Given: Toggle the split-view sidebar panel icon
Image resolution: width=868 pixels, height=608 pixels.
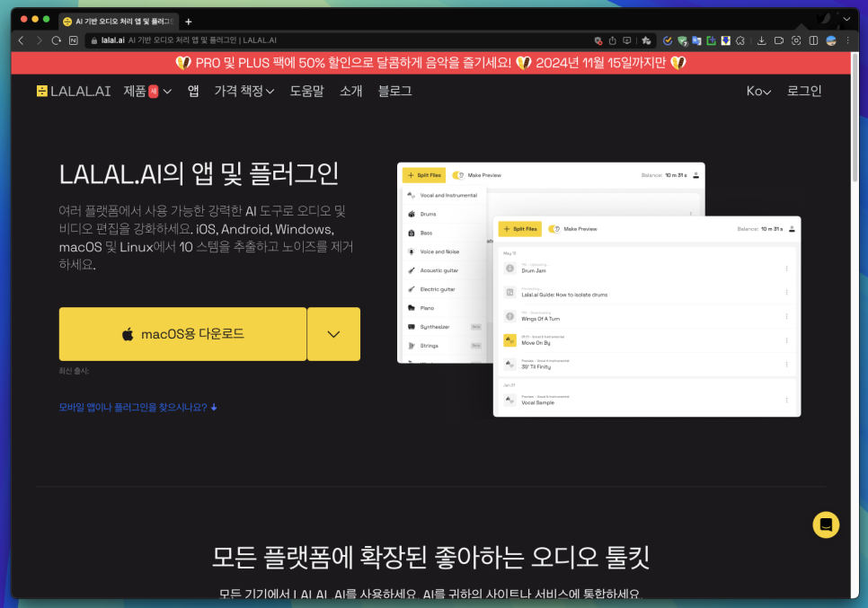Looking at the screenshot, I should [813, 40].
